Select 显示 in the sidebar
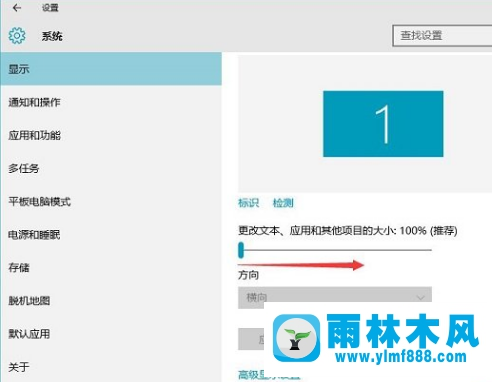The height and width of the screenshot is (382, 492). (x=111, y=69)
